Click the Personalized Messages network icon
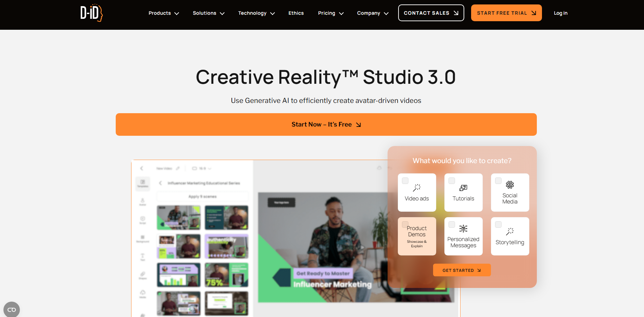Screen dimensions: 644x317 pos(463,228)
